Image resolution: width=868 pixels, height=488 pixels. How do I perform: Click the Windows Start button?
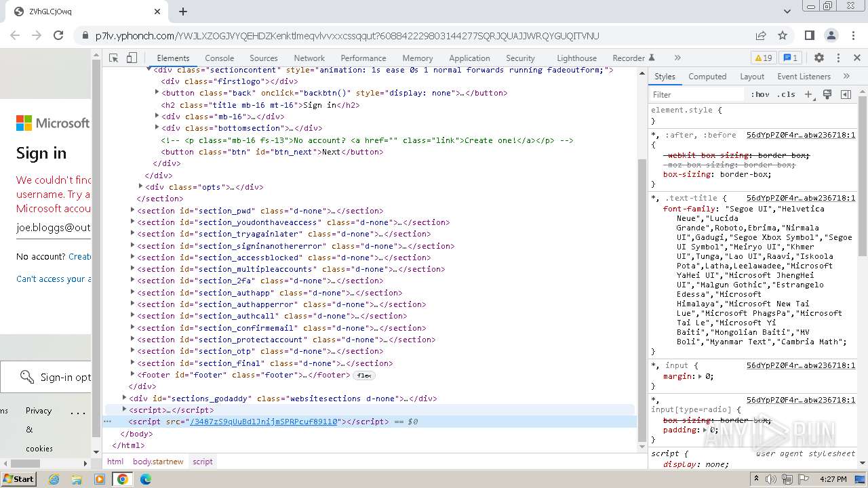[x=19, y=479]
